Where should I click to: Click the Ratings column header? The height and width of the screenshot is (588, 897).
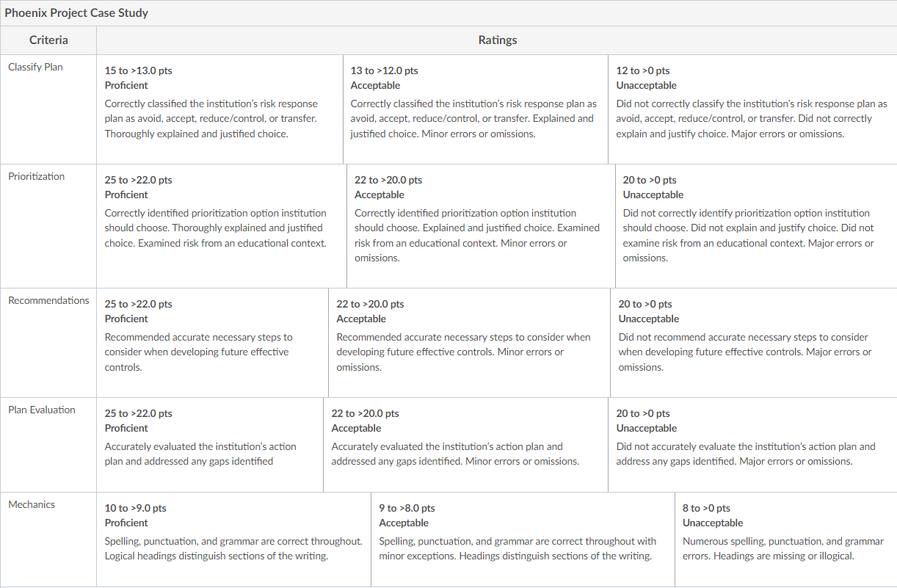(497, 40)
